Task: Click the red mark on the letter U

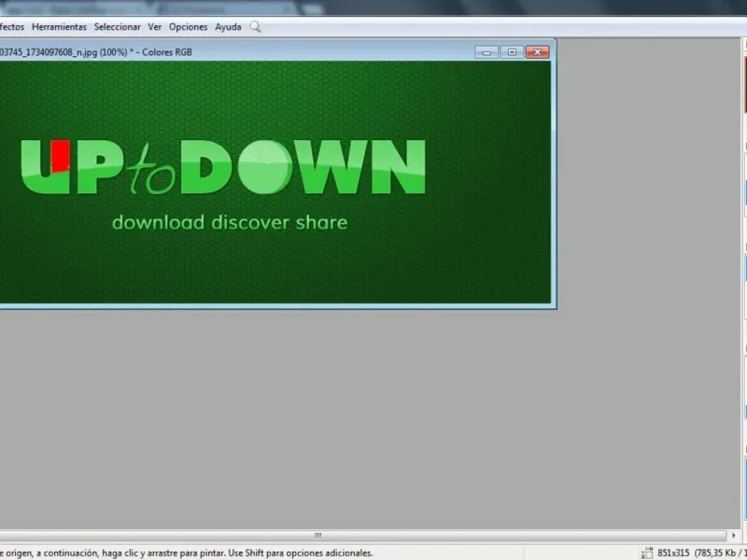Action: point(61,155)
